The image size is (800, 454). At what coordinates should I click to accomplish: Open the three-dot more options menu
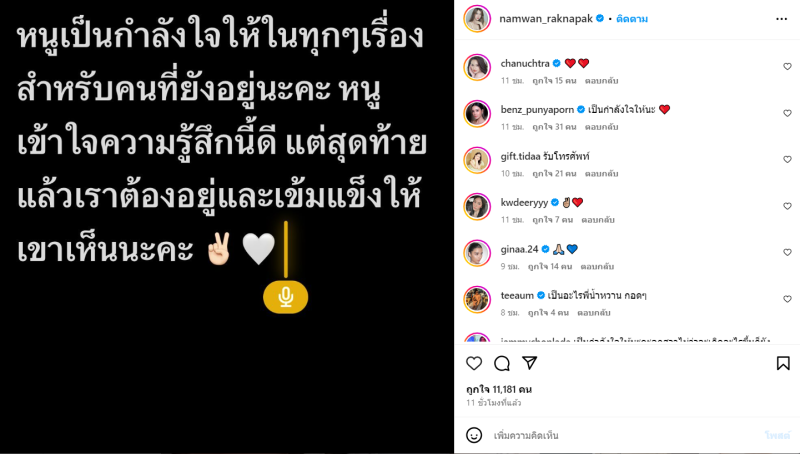click(782, 19)
